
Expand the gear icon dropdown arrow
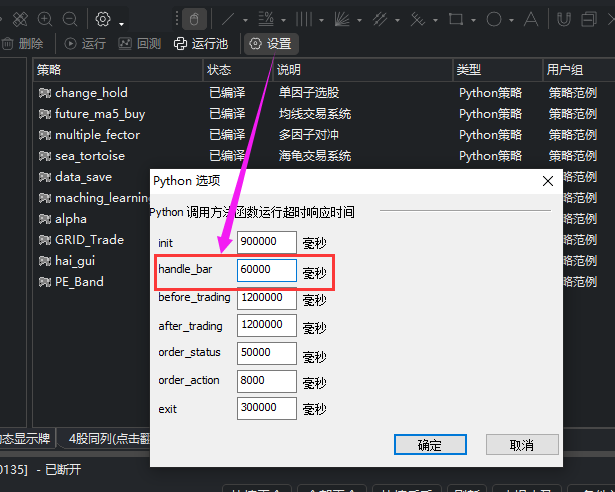(122, 24)
